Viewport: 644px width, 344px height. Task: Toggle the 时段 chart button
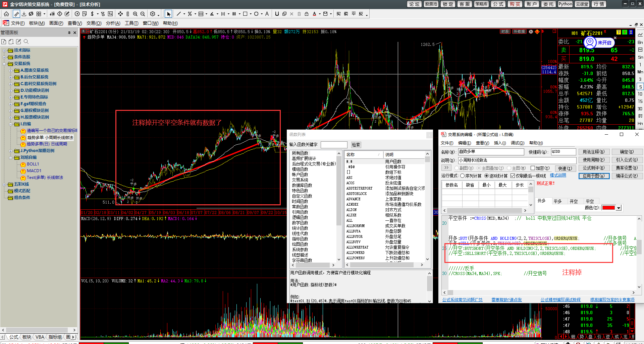tap(505, 31)
